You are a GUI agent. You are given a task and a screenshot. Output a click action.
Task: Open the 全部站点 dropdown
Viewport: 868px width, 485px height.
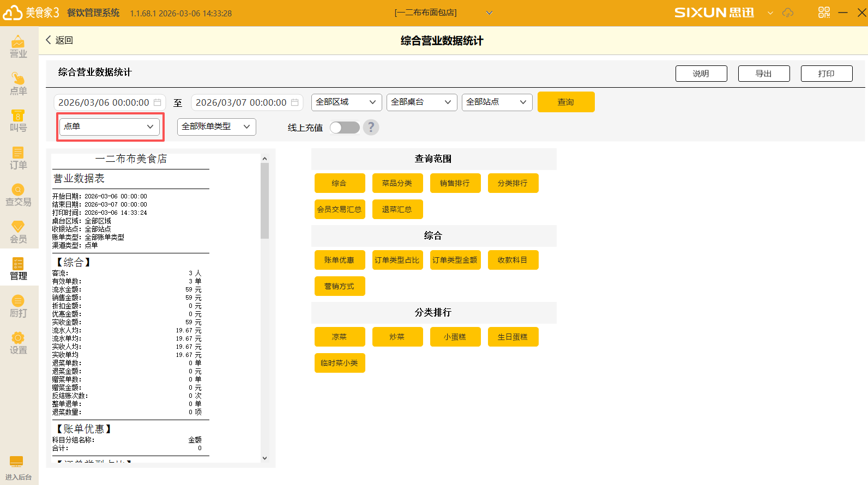497,102
